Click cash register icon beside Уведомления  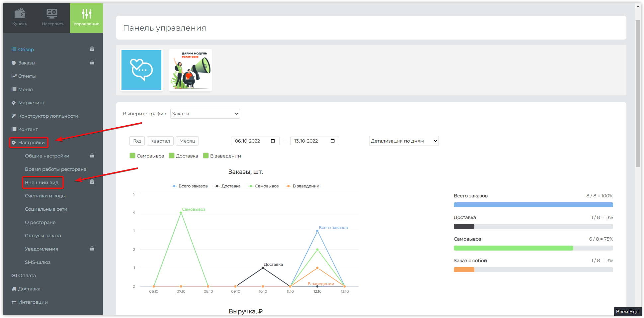click(92, 249)
